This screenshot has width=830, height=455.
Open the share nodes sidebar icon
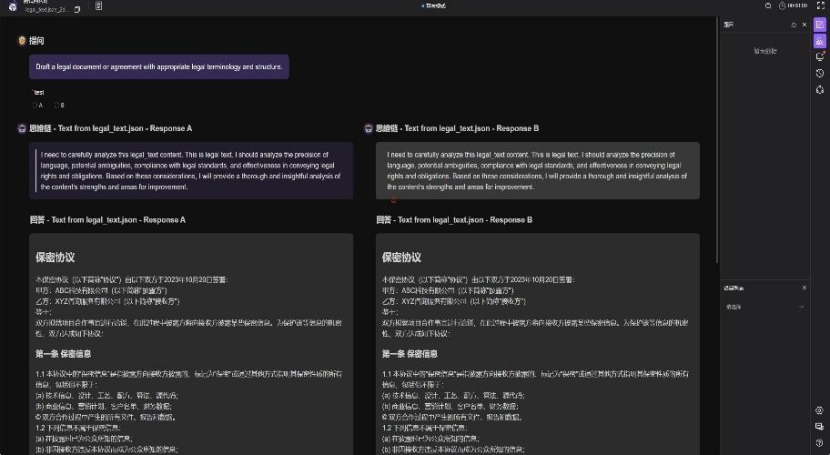pos(820,89)
